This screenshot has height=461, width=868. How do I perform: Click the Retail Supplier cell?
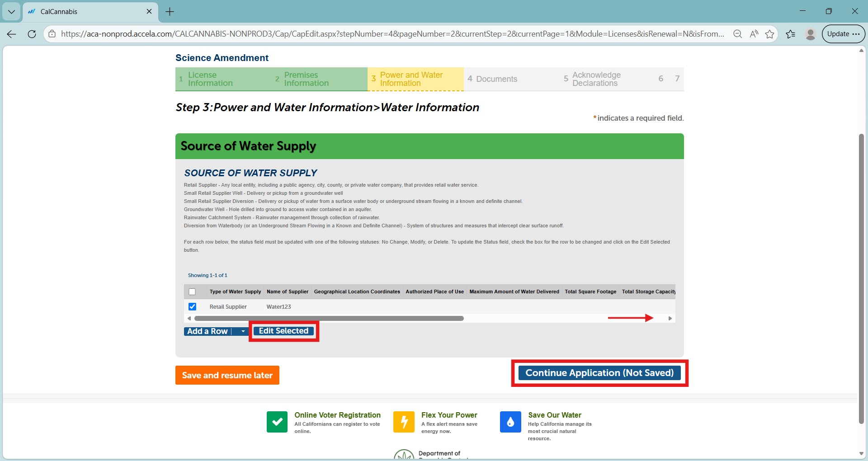point(228,307)
